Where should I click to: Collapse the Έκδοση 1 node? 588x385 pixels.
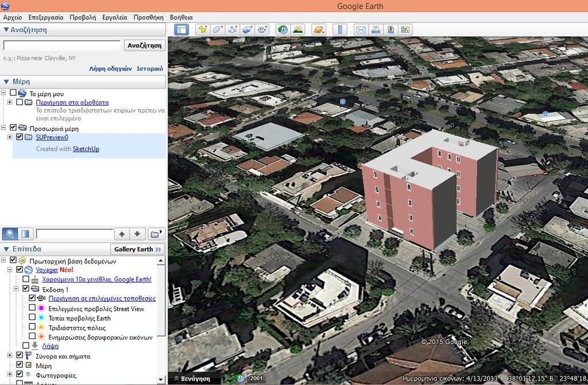click(x=16, y=288)
